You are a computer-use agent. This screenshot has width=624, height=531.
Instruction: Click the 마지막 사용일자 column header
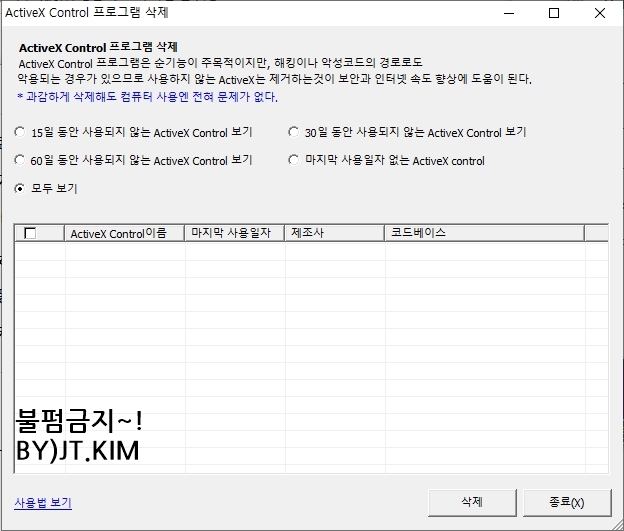(x=235, y=233)
